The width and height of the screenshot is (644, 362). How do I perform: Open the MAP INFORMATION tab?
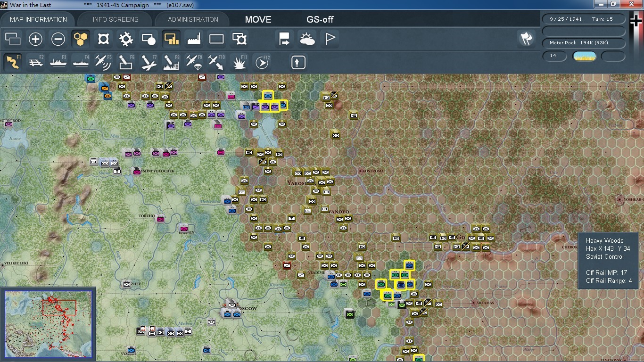(x=38, y=19)
